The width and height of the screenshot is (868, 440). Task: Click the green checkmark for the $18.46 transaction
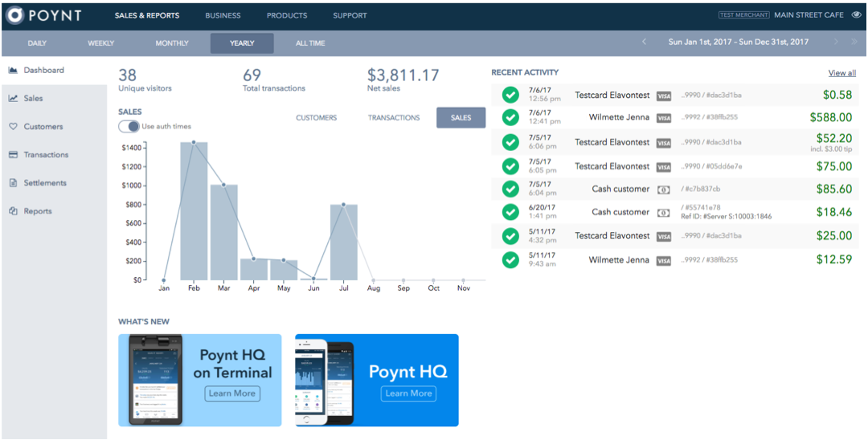tap(510, 212)
